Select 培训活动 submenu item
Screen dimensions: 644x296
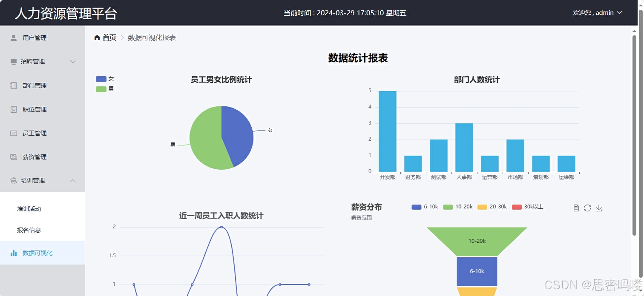tap(42, 209)
